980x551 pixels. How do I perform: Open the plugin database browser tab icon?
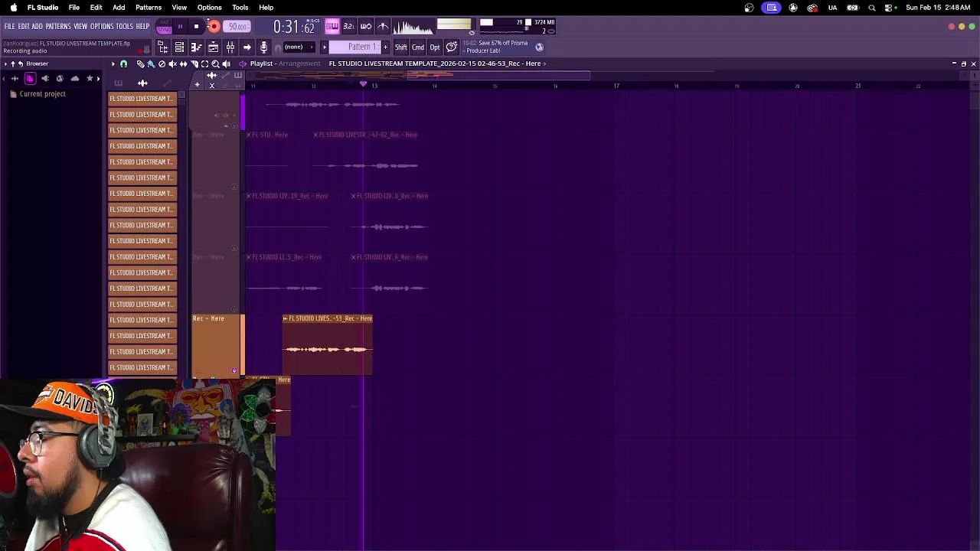(44, 78)
